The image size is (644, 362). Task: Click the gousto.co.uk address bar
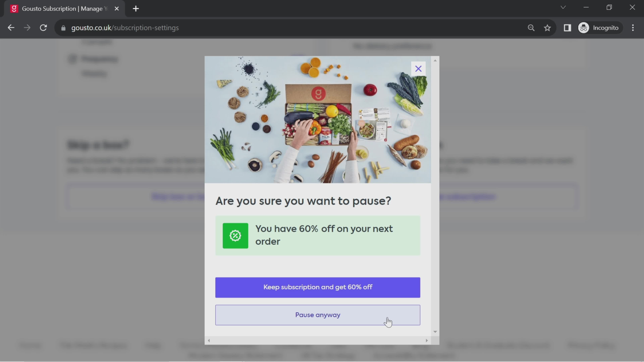(x=125, y=27)
